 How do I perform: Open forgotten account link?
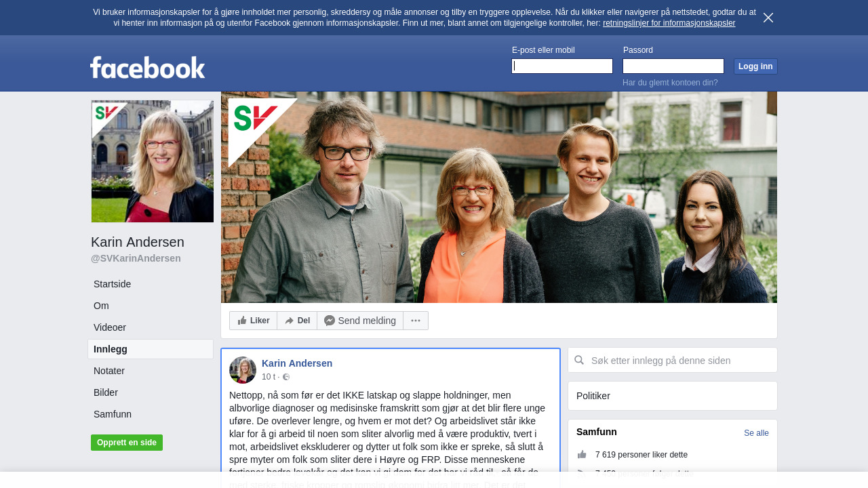coord(670,83)
